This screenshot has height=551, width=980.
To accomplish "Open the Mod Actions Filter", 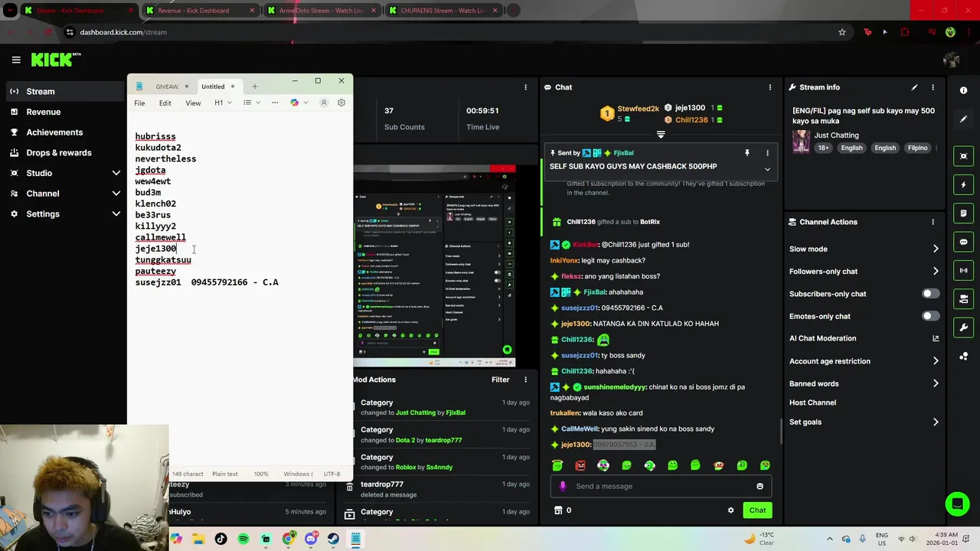I will point(500,380).
